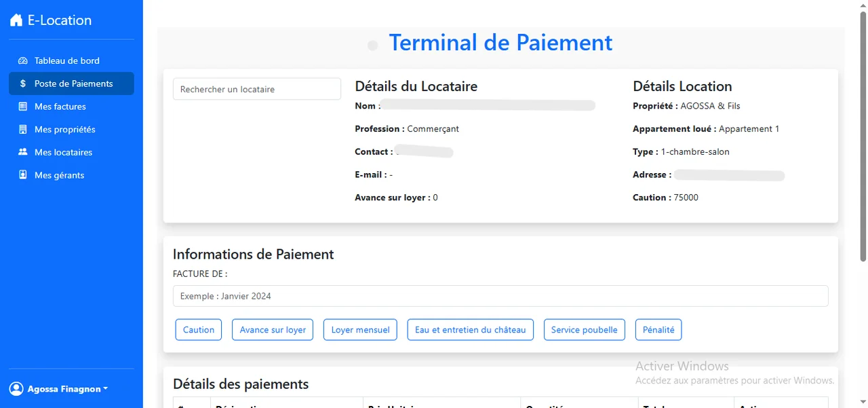Click the Informations de Paiement heading
Screen dimensions: 868x408
tap(254, 255)
